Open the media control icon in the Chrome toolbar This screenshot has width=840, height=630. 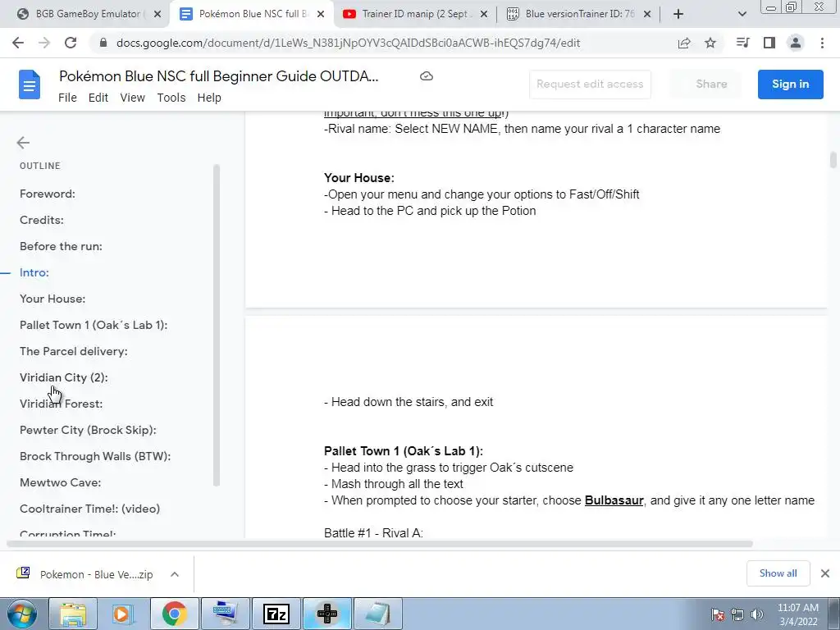[742, 43]
